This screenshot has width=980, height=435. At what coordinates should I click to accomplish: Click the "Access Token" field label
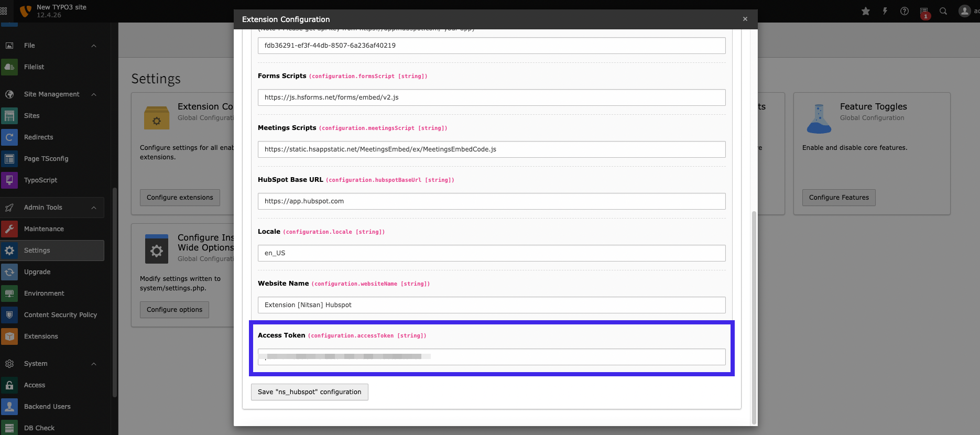[x=281, y=335]
